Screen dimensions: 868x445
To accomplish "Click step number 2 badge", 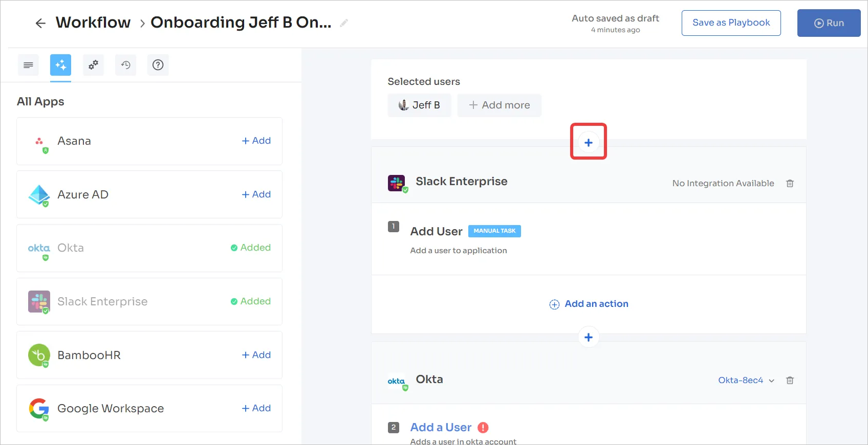I will point(394,427).
